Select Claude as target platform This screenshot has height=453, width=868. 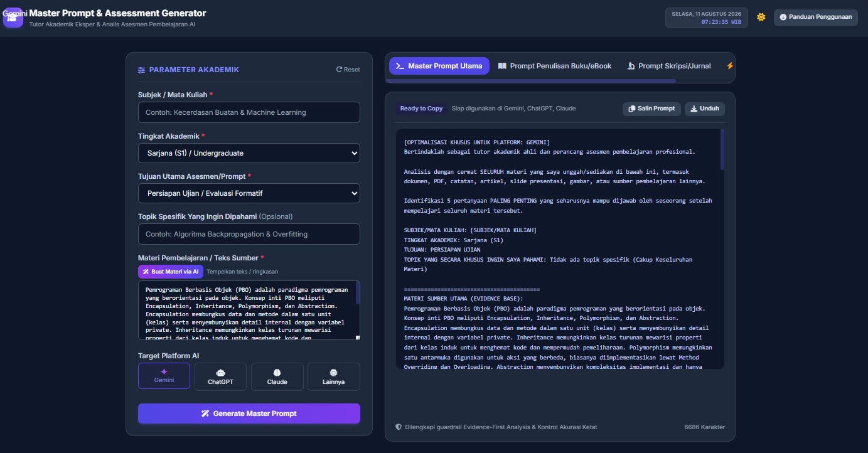[x=277, y=376]
